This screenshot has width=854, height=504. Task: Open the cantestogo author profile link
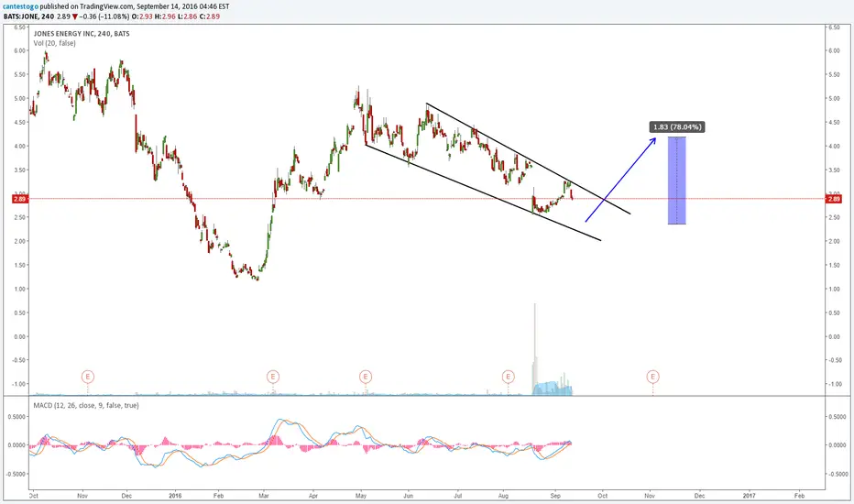click(x=21, y=6)
